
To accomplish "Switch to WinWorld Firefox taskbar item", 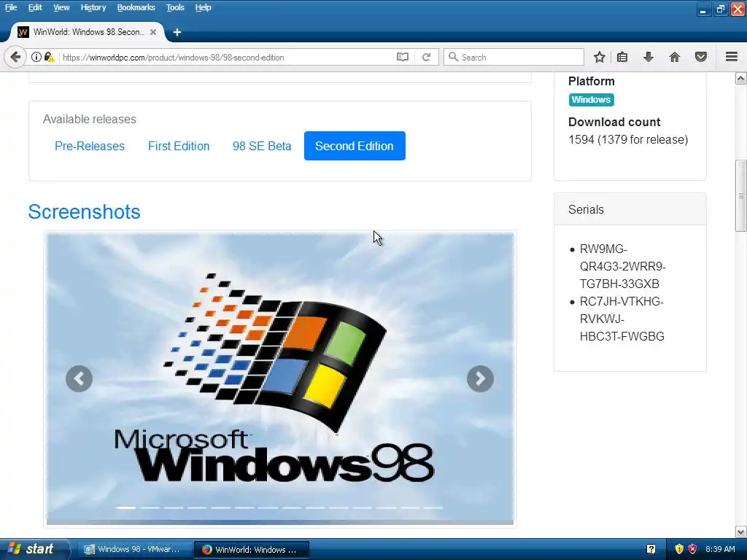I will coord(252,549).
